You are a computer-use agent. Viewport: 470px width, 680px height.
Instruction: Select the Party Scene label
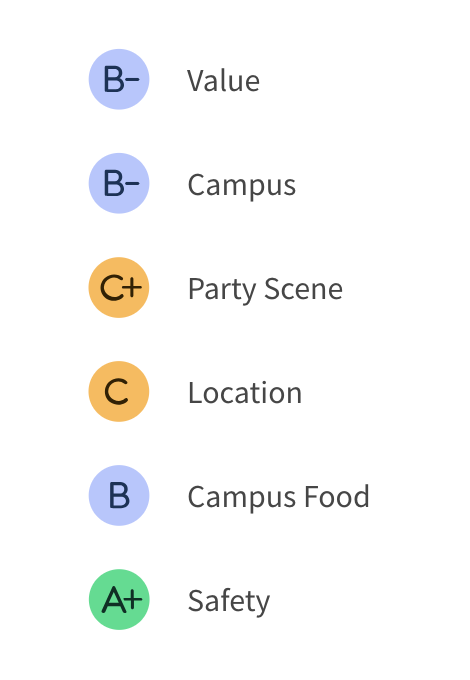pos(265,290)
